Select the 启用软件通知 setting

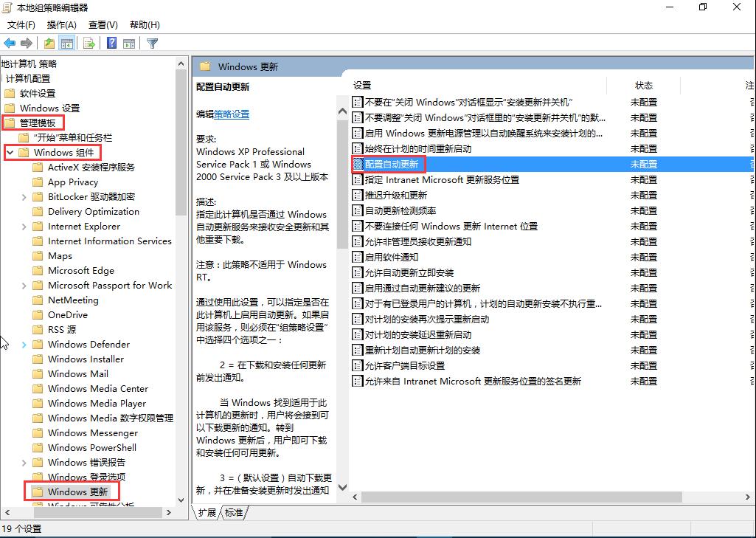click(x=395, y=257)
